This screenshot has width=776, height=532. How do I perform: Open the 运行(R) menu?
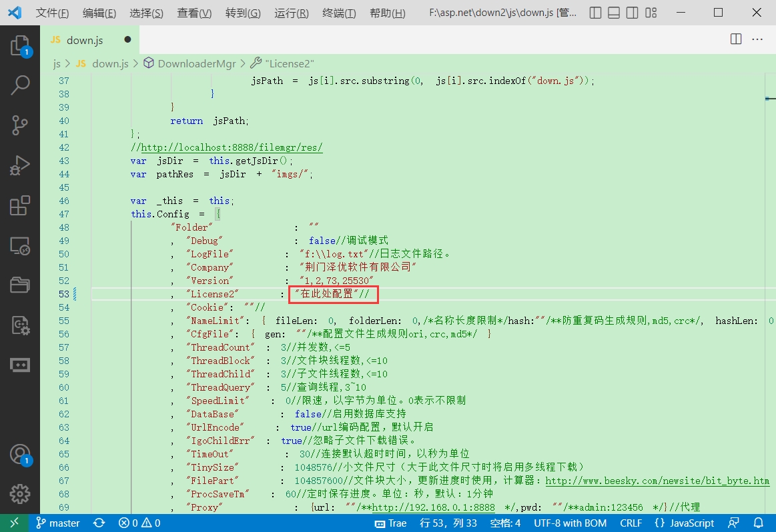(291, 13)
